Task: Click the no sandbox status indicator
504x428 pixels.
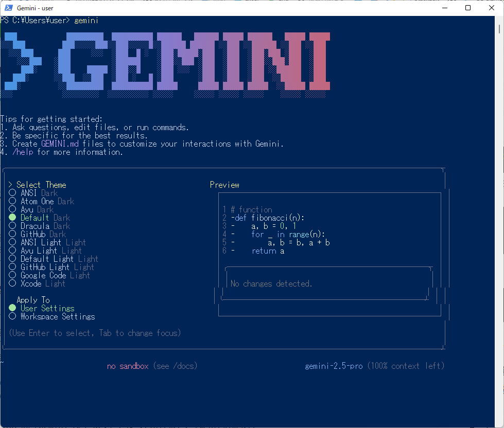Action: [x=128, y=366]
